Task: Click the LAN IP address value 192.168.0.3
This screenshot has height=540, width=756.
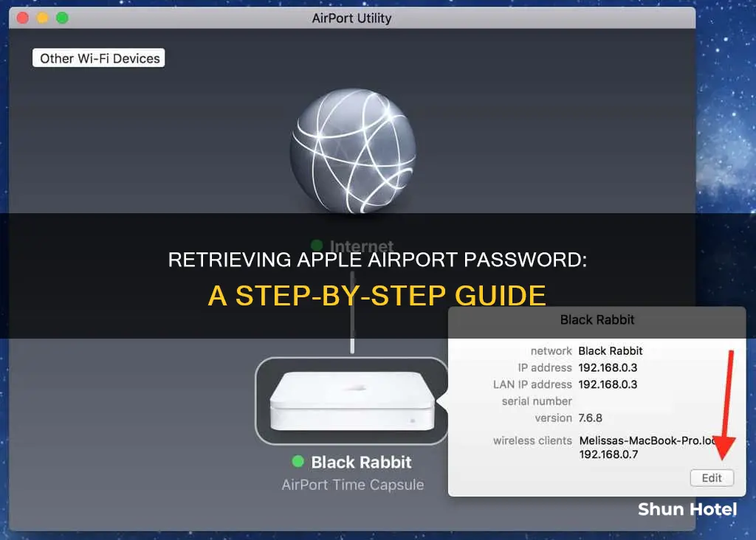Action: 608,384
